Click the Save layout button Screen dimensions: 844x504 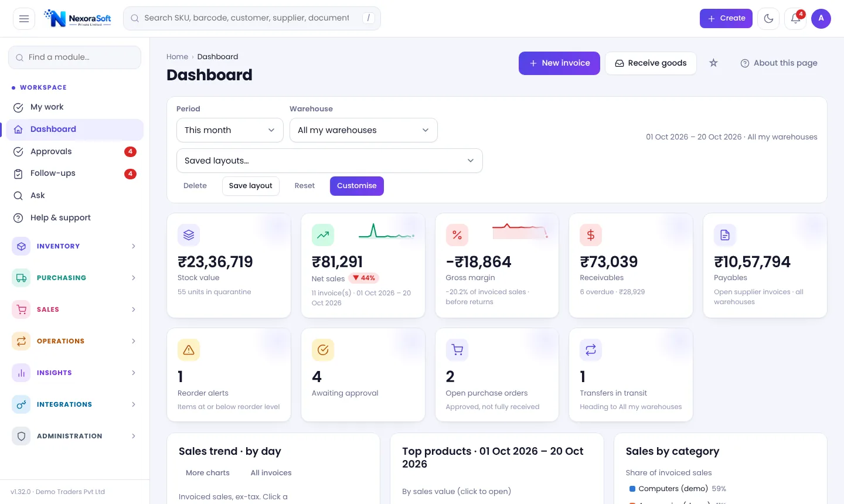[x=251, y=186]
